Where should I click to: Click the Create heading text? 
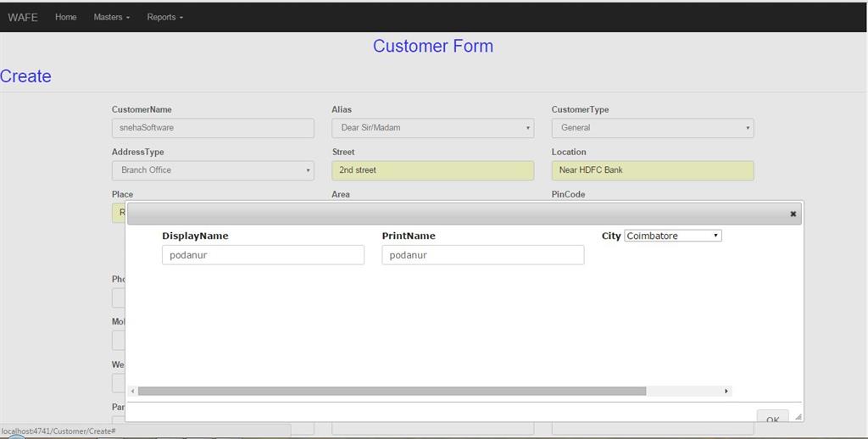pyautogui.click(x=25, y=76)
